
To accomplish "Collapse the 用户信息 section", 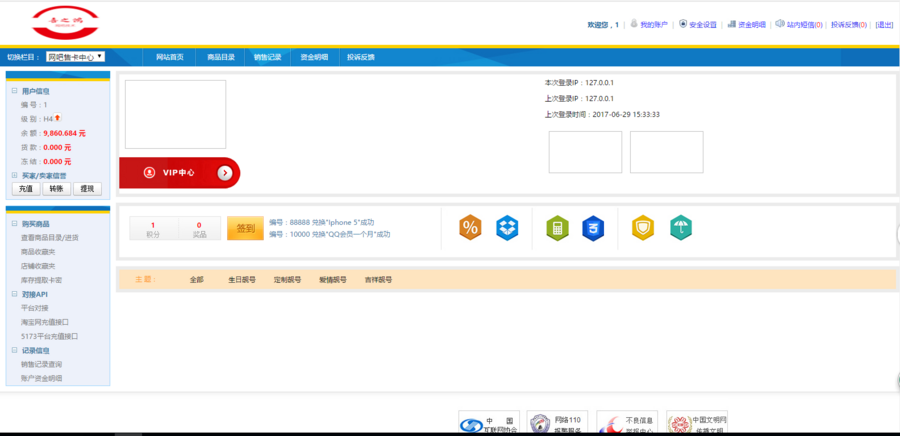I will click(14, 91).
